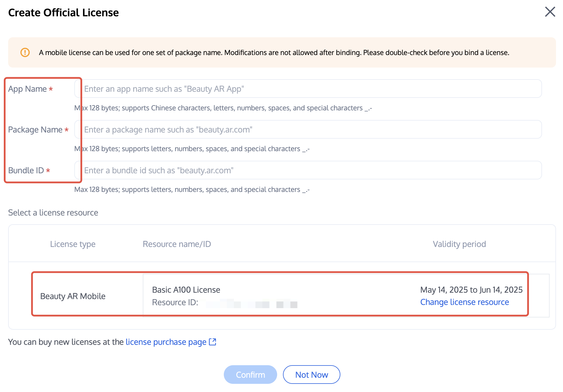Click the orange warning info icon
Image resolution: width=563 pixels, height=392 pixels.
click(25, 52)
